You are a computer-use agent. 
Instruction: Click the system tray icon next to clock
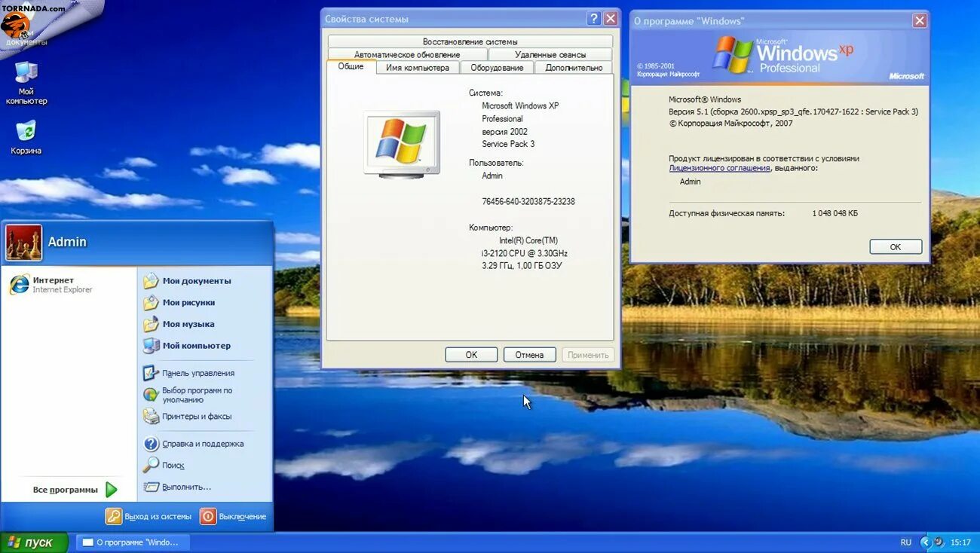click(x=939, y=542)
